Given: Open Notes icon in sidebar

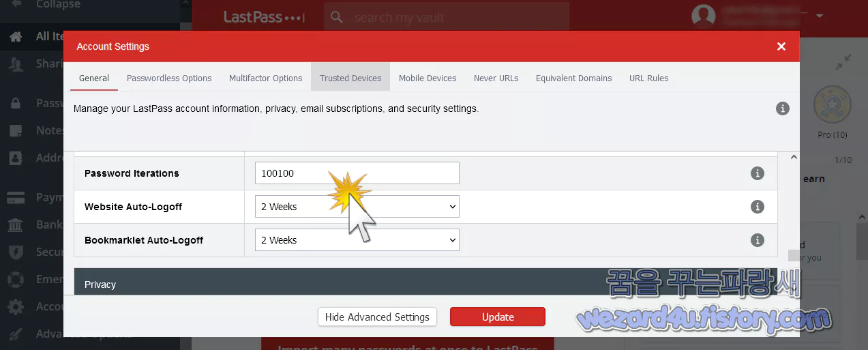Looking at the screenshot, I should click(16, 130).
